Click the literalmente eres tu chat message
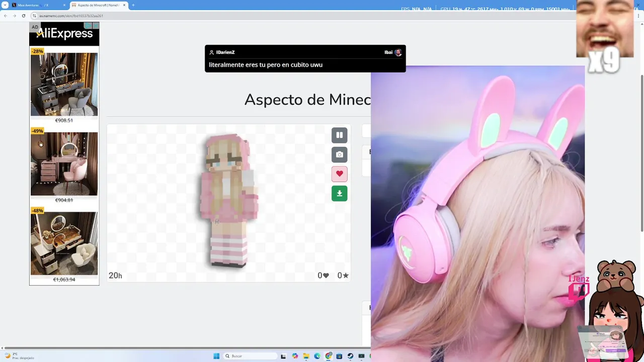The height and width of the screenshot is (362, 644). point(266,65)
